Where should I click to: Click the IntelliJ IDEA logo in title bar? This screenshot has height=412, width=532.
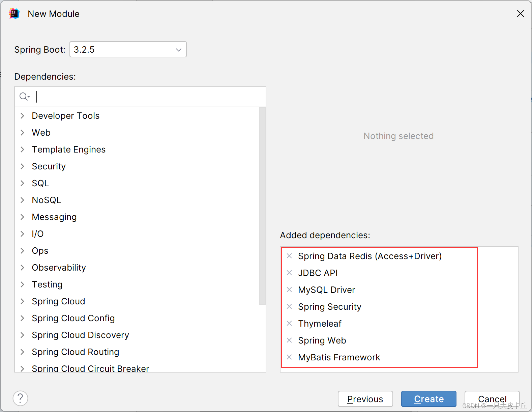click(x=14, y=13)
